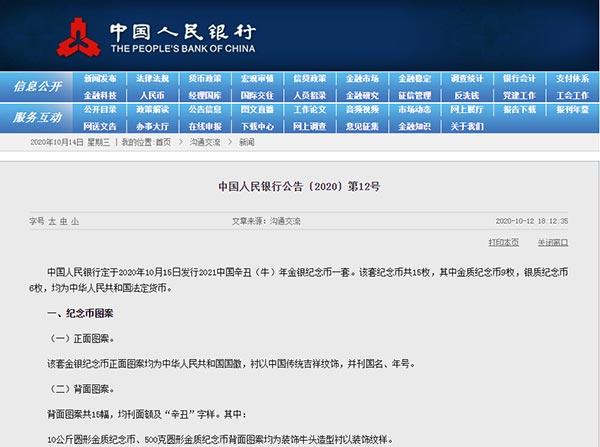
Task: Open the 调查统计 menu item
Action: (467, 78)
